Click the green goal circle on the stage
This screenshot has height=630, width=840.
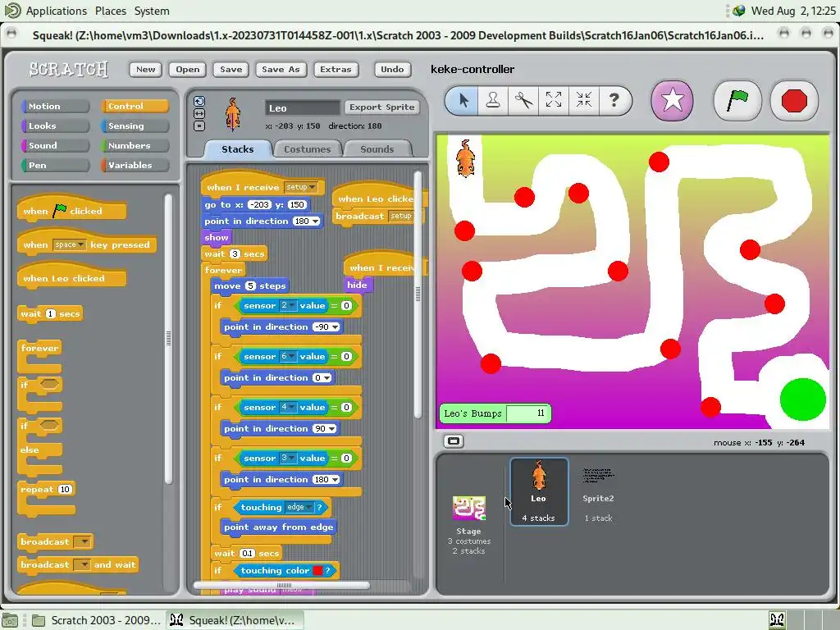[x=802, y=399]
